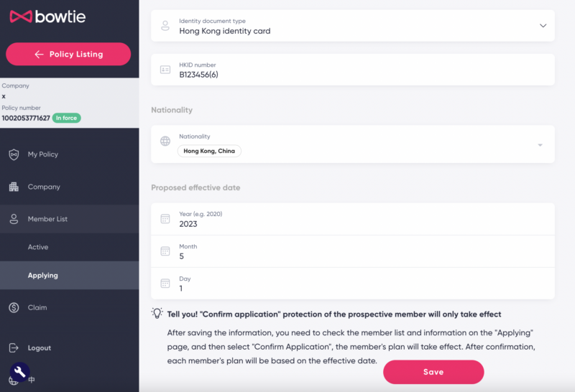The height and width of the screenshot is (392, 575).
Task: Click the lightbulb tip icon
Action: tap(157, 314)
